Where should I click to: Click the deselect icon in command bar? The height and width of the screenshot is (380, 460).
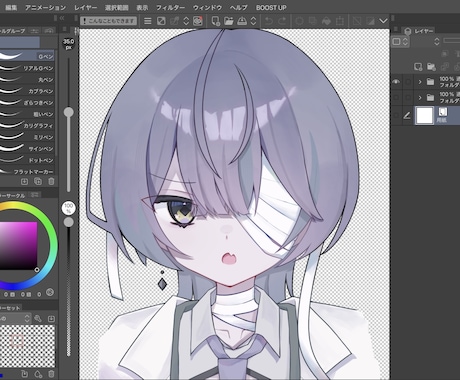click(357, 21)
